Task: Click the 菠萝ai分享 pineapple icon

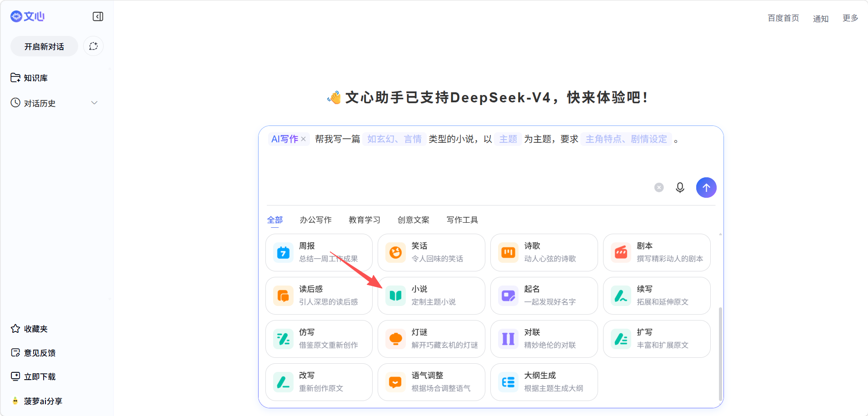Action: tap(15, 401)
